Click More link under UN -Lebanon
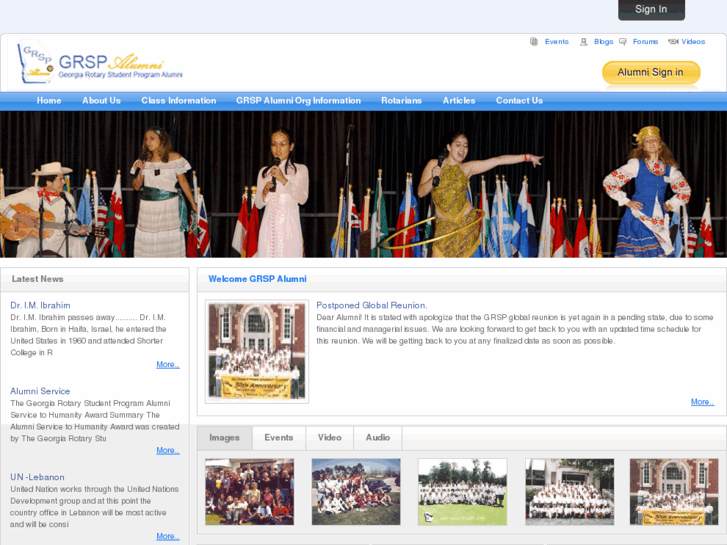The image size is (727, 545). pyautogui.click(x=168, y=536)
